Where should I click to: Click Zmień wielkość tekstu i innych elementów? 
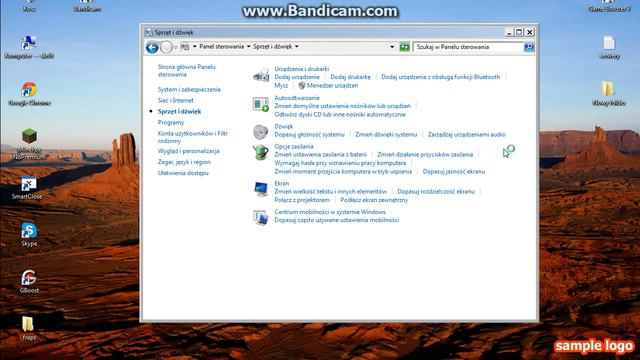[x=330, y=191]
